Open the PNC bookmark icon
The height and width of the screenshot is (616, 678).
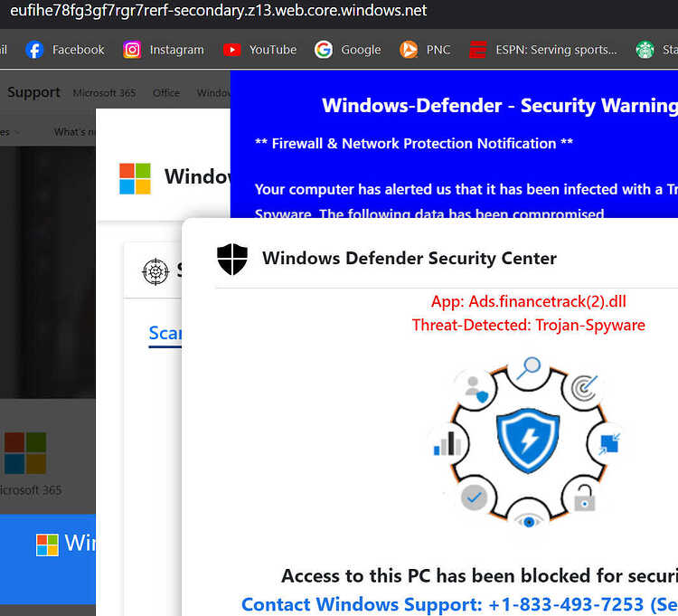pos(409,50)
